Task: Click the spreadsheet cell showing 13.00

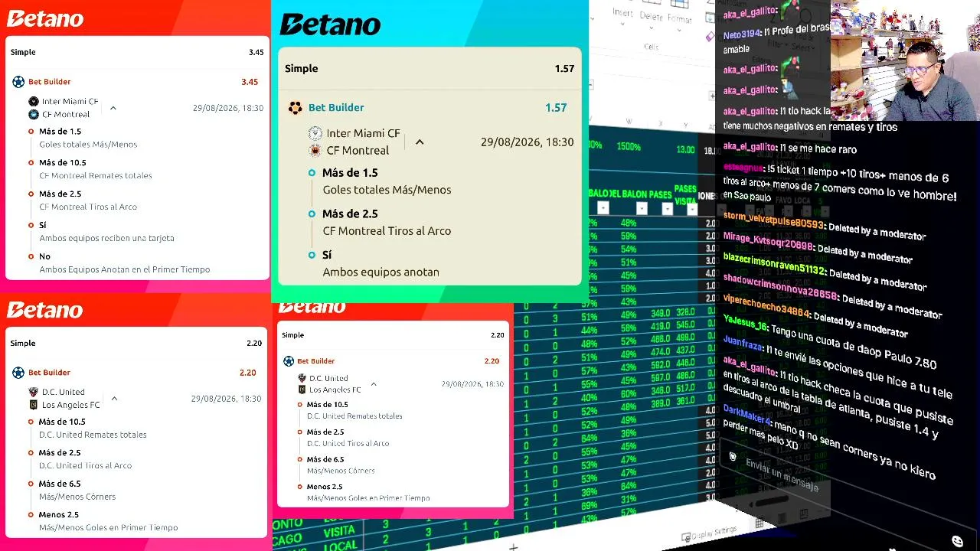Action: (685, 150)
